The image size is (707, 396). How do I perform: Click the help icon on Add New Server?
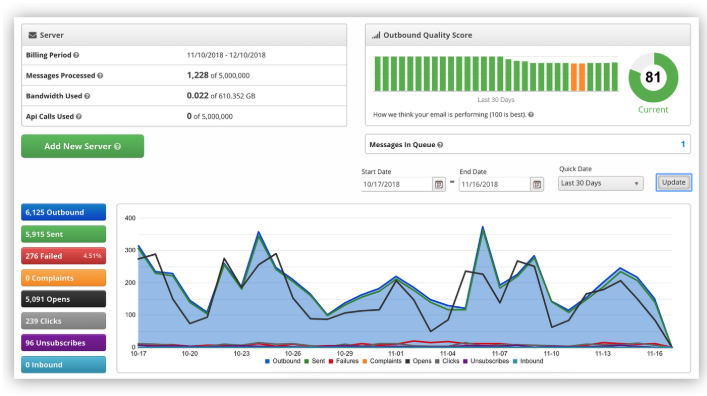click(118, 146)
